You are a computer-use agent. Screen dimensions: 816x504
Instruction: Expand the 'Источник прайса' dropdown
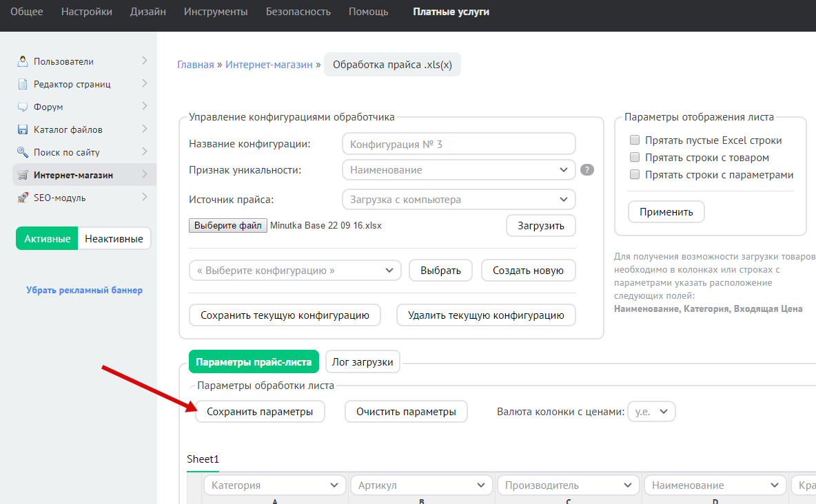458,200
